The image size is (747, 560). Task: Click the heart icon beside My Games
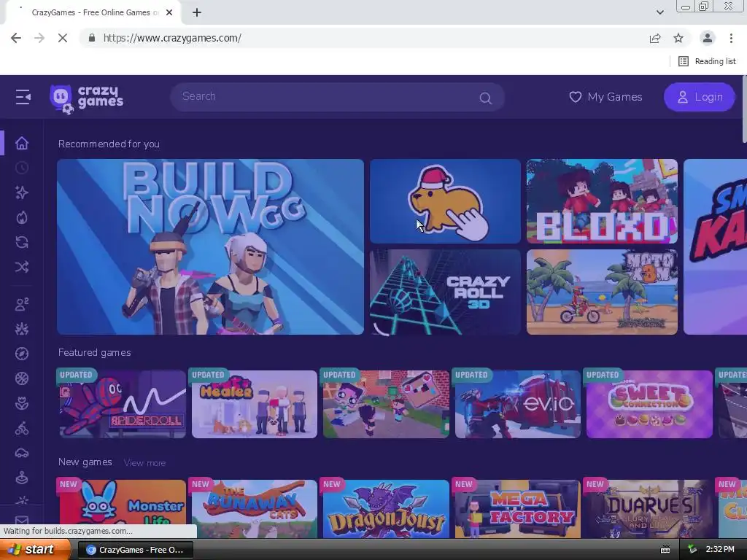(x=576, y=97)
